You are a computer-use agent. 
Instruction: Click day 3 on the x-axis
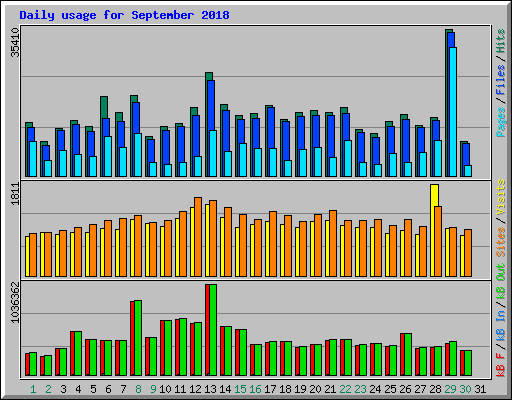[x=63, y=389]
